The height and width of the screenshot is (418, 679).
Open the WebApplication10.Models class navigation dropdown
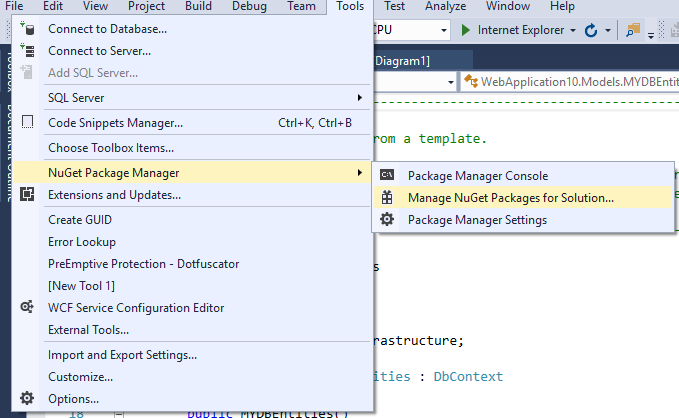(570, 81)
